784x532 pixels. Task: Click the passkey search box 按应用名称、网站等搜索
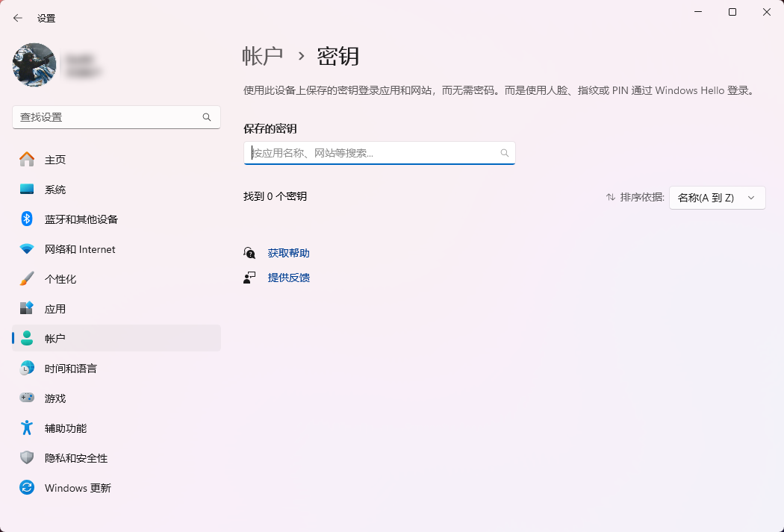tap(379, 153)
